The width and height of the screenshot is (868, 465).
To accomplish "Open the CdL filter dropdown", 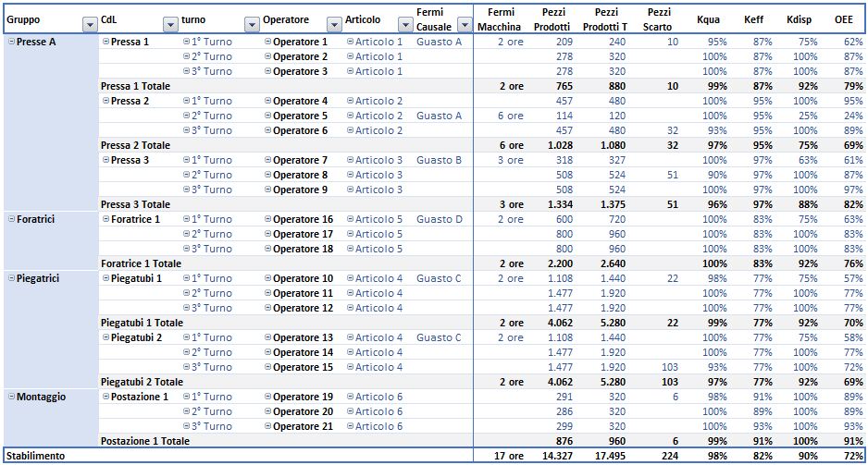I will (170, 25).
